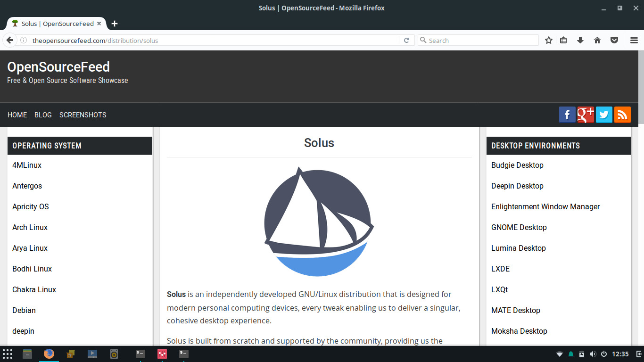Screen dimensions: 644x362
Task: Open the Firefox hamburger menu
Action: pos(634,40)
